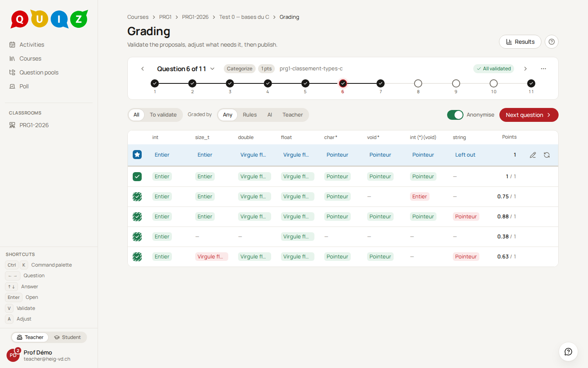The image size is (588, 368).
Task: Filter graded by Rules
Action: (250, 115)
